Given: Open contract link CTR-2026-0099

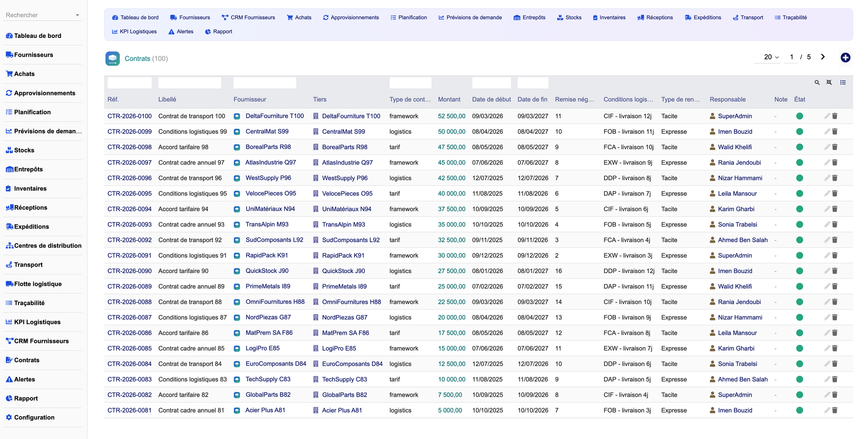Looking at the screenshot, I should coord(129,132).
